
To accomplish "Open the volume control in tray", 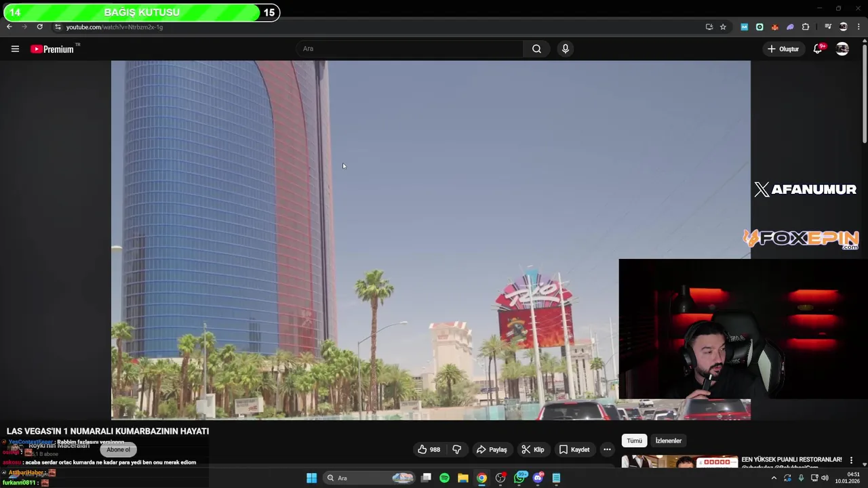I will pyautogui.click(x=825, y=478).
